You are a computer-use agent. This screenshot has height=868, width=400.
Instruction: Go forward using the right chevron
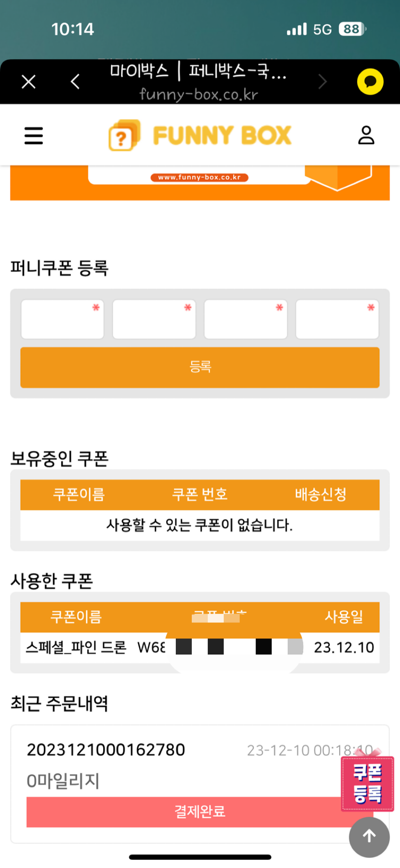(322, 82)
